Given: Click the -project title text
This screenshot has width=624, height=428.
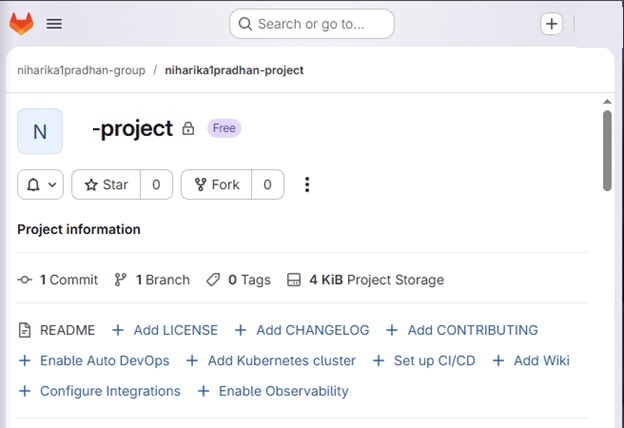Looking at the screenshot, I should pyautogui.click(x=133, y=129).
